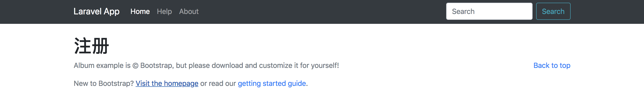This screenshot has width=644, height=94.
Task: Focus the Search input field
Action: [489, 11]
